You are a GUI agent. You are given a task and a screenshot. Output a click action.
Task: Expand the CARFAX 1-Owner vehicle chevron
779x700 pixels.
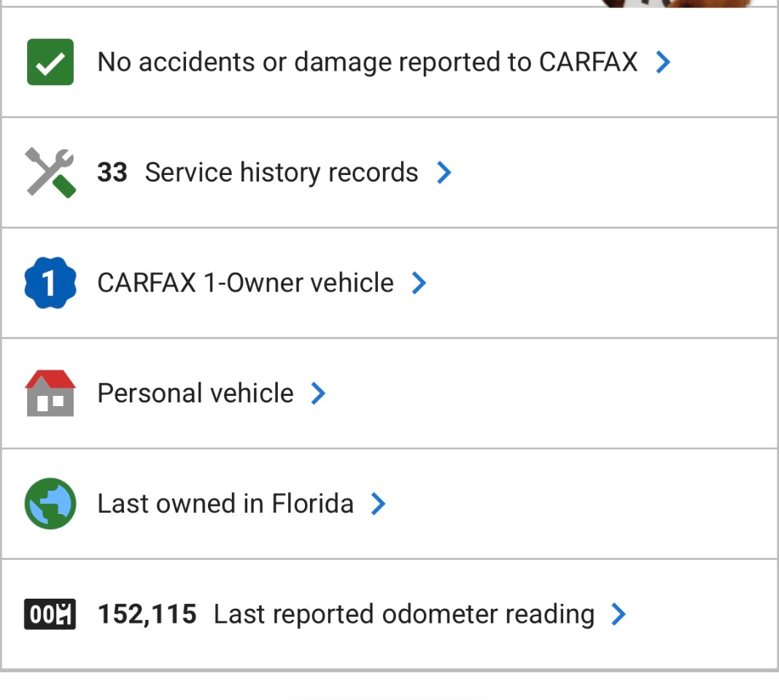[419, 283]
